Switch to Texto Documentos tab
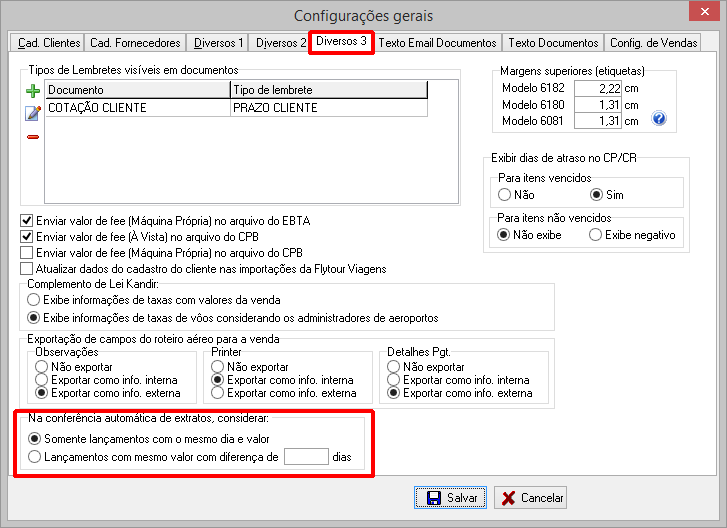This screenshot has height=528, width=727. click(x=553, y=43)
